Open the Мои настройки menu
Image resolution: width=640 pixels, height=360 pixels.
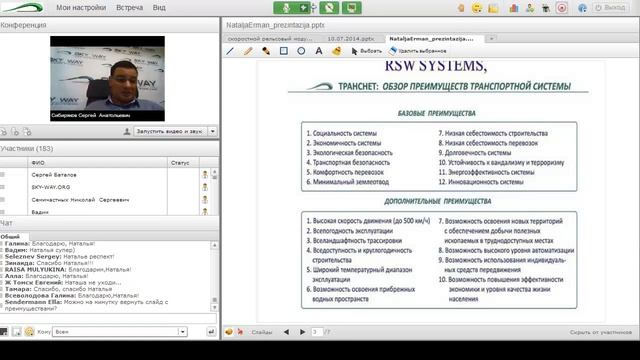[81, 8]
